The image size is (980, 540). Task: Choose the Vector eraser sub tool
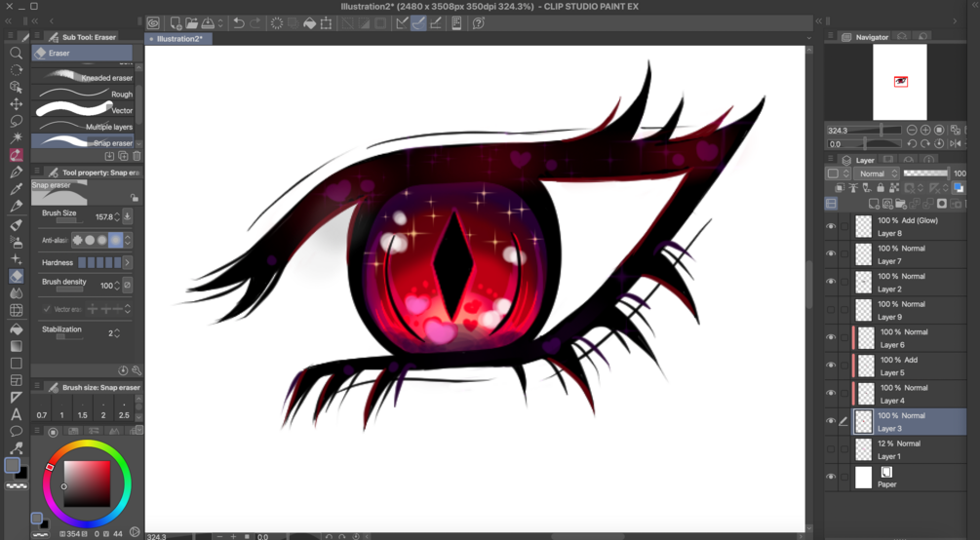(x=83, y=110)
